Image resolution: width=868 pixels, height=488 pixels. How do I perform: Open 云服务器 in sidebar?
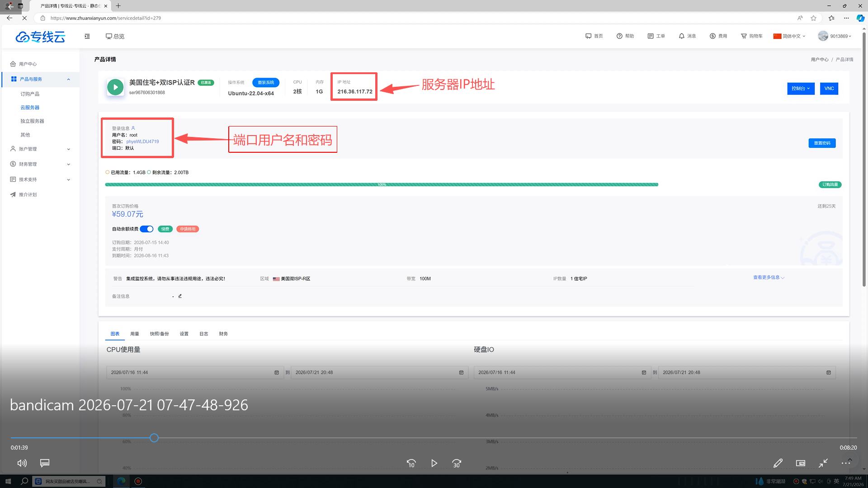[x=30, y=108]
